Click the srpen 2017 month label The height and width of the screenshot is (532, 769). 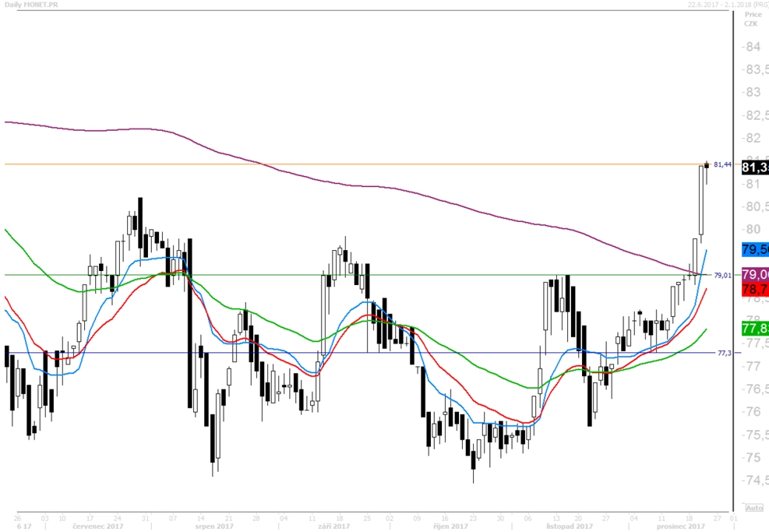tap(213, 526)
